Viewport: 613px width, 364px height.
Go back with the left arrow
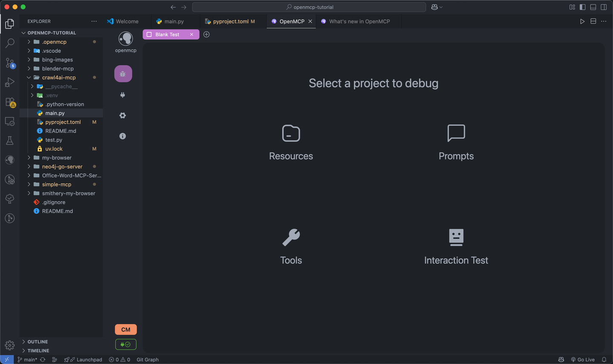(173, 7)
